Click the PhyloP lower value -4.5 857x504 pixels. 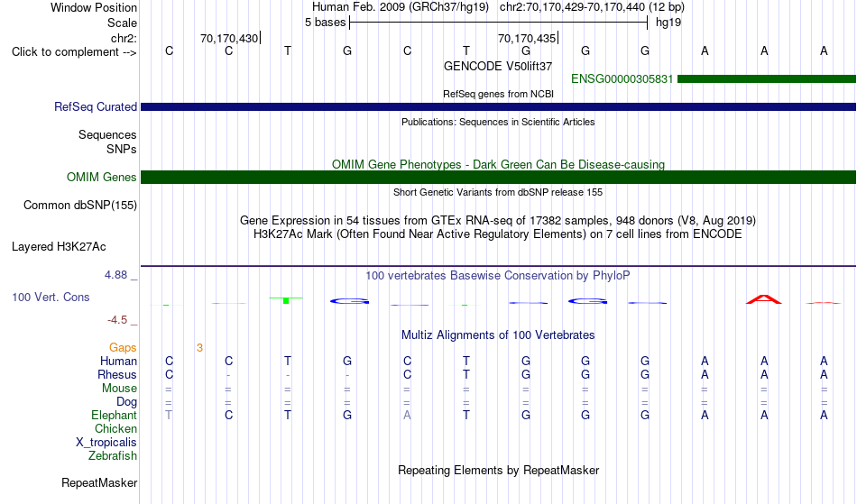tap(117, 320)
